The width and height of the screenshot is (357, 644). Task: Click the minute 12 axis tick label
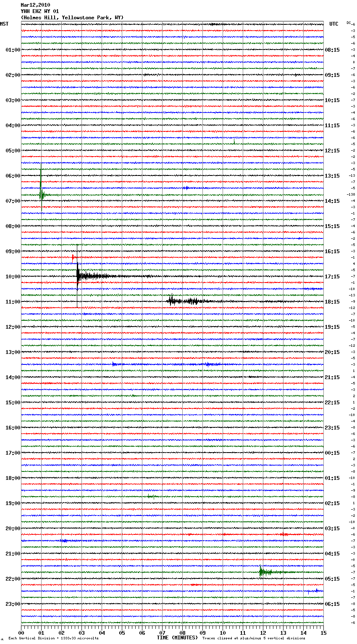click(263, 633)
